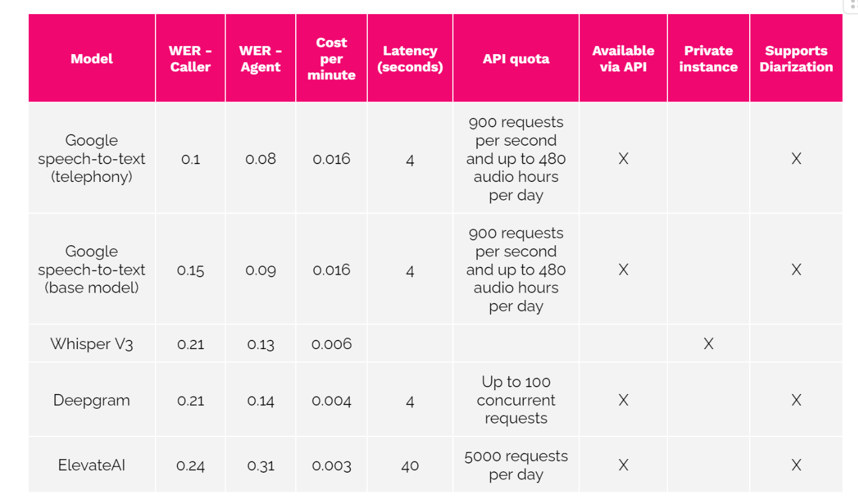Select the Private instance column header
The width and height of the screenshot is (858, 504).
click(708, 59)
